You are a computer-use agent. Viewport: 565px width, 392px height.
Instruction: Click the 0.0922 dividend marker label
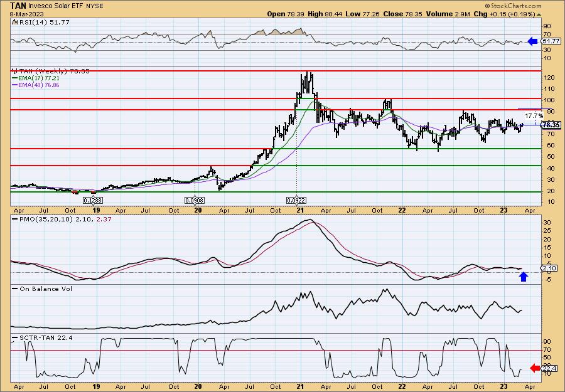tap(296, 200)
